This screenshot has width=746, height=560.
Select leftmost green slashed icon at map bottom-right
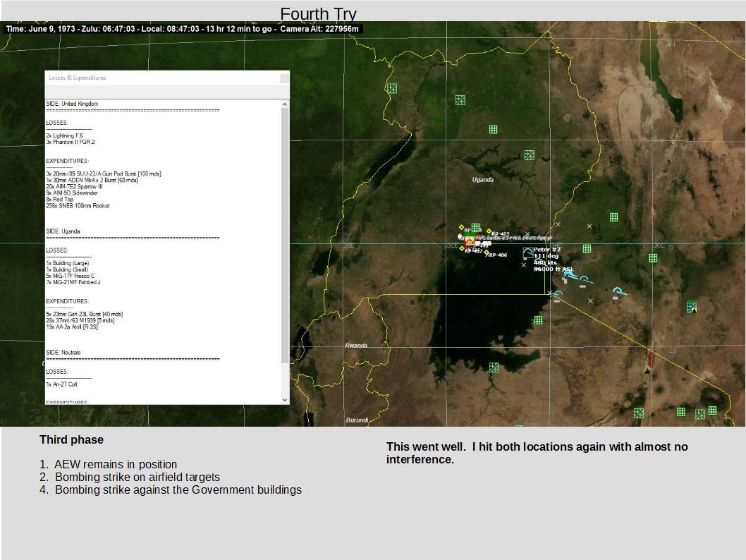coord(639,413)
